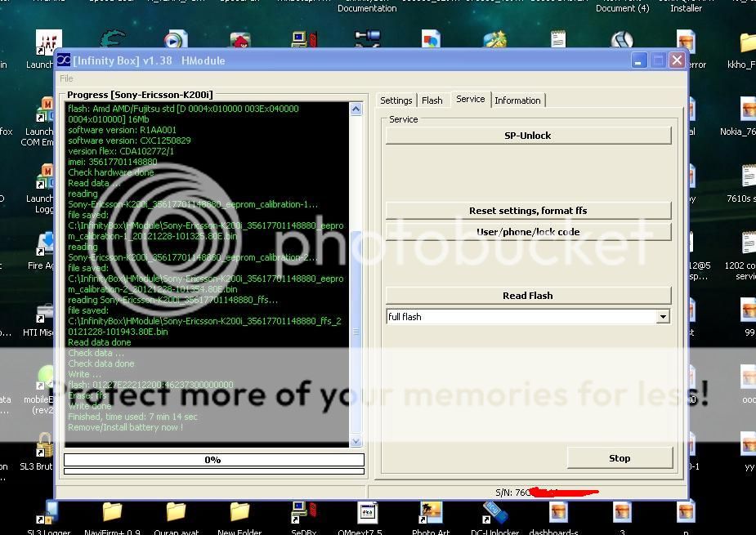Click the 'software version: R1AA001' log line
Image resolution: width=756 pixels, height=535 pixels.
click(x=123, y=130)
